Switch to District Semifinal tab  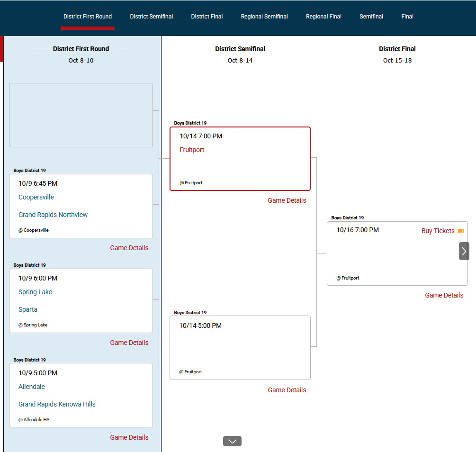(152, 17)
